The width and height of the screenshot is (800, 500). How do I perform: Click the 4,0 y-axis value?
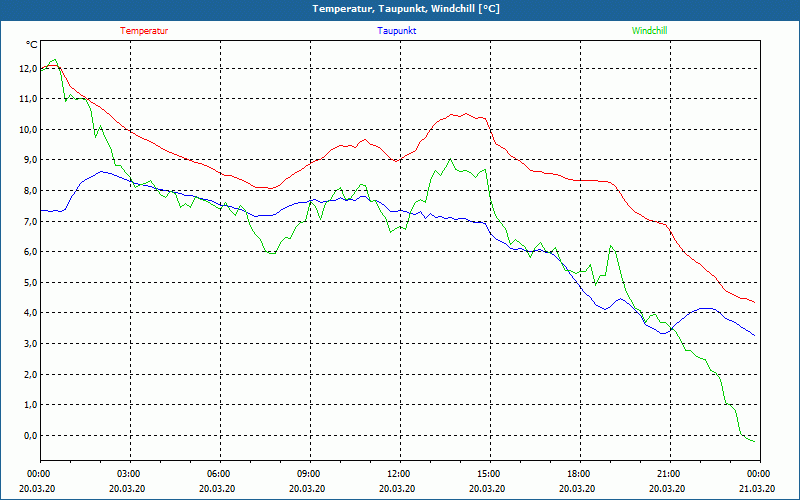pos(30,313)
